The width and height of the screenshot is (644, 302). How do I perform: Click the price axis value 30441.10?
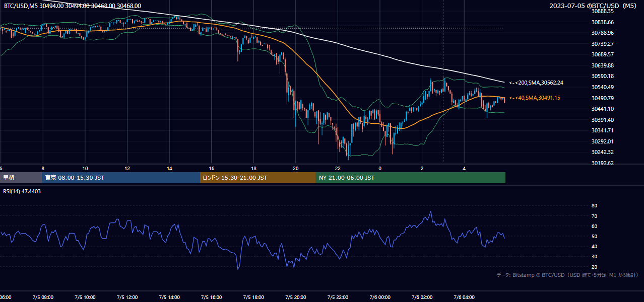pyautogui.click(x=602, y=109)
